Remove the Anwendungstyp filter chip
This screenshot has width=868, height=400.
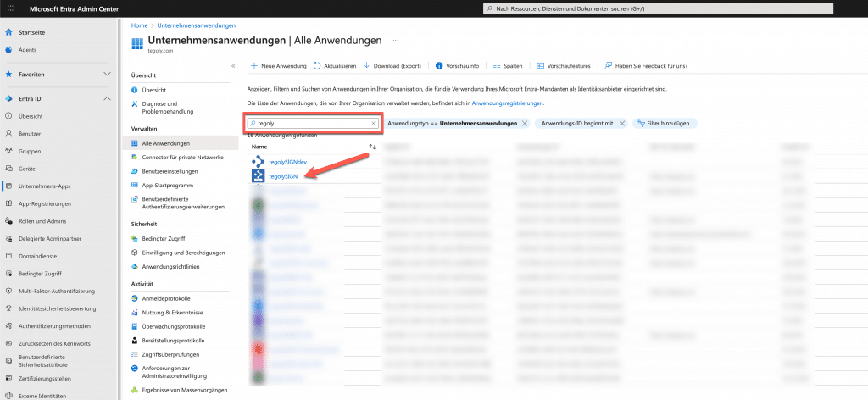coord(525,123)
